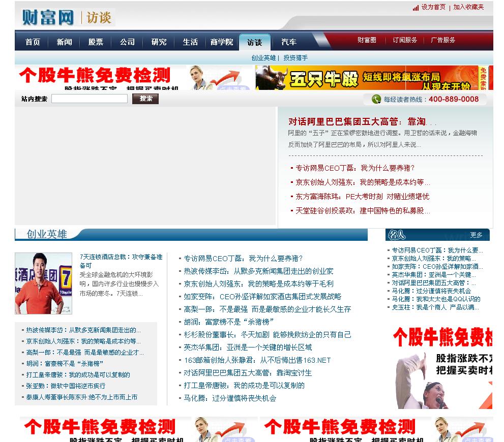Open left list item 胡润：富豪榜不是“杀猪榜”
The height and width of the screenshot is (442, 504).
[65, 364]
